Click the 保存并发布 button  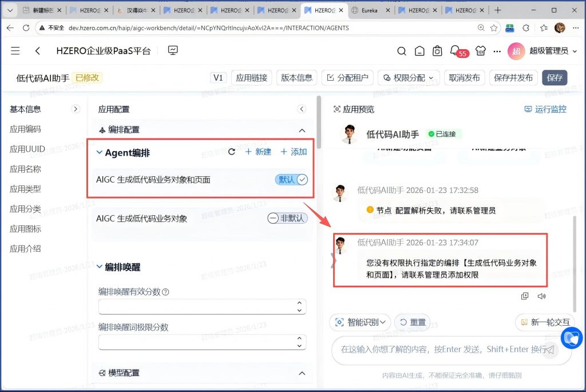click(513, 78)
